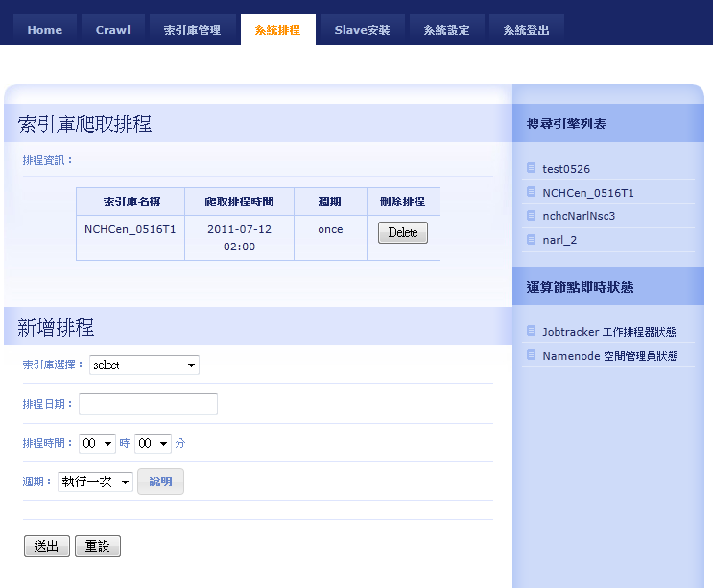Viewport: 713px width, 588px height.
Task: Delete the NCHCen_0516T1 schedule
Action: [x=403, y=233]
